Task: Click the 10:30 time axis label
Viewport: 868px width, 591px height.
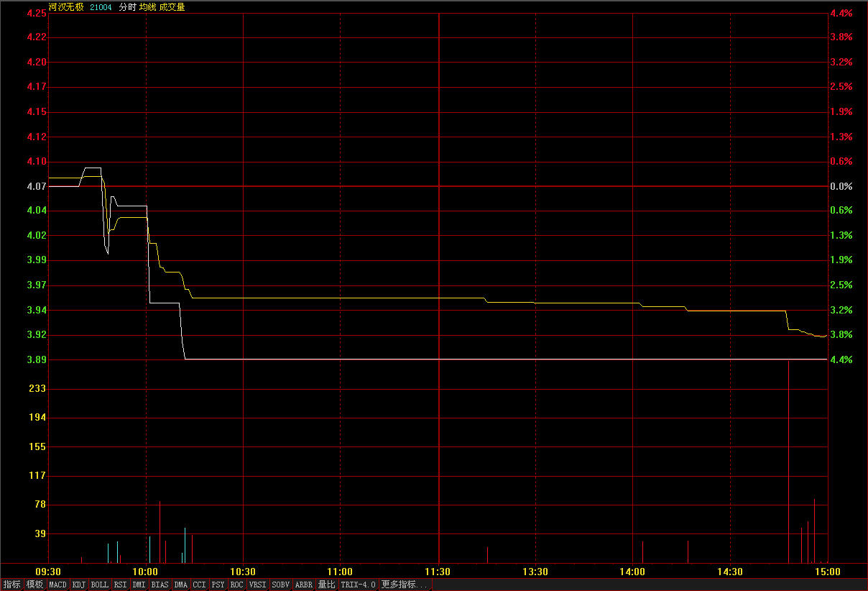Action: click(x=243, y=572)
